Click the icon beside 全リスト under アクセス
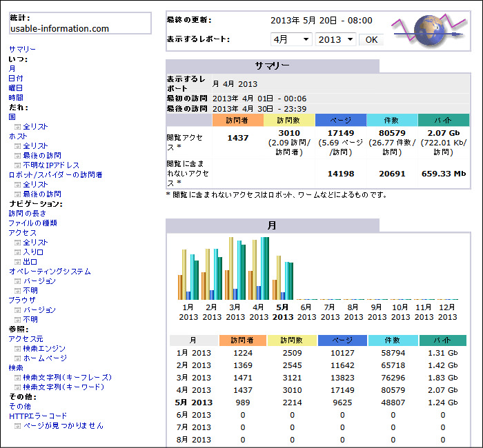The width and height of the screenshot is (483, 448). point(17,243)
